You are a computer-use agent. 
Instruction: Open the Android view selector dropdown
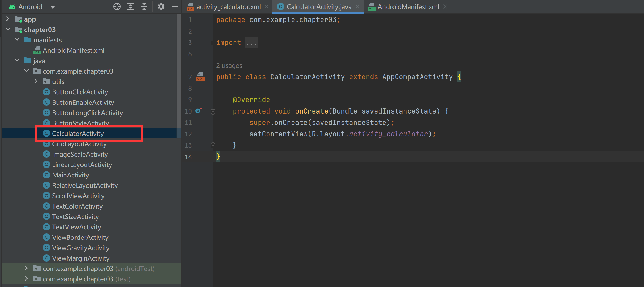pyautogui.click(x=53, y=7)
